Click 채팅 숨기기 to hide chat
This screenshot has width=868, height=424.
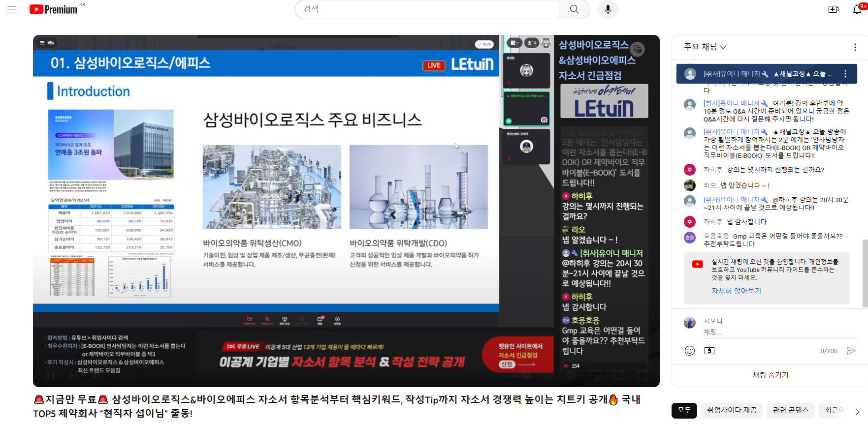pyautogui.click(x=770, y=375)
